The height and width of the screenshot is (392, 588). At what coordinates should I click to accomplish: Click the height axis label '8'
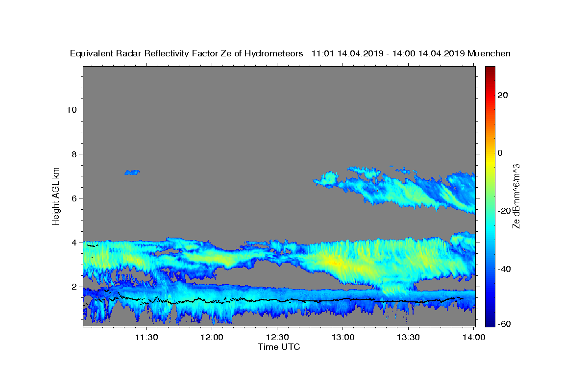74,154
